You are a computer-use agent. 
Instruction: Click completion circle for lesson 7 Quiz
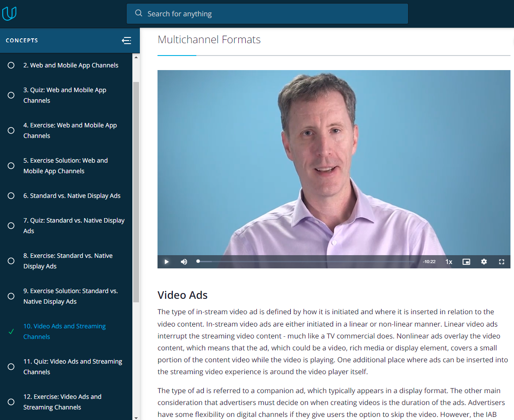[11, 226]
